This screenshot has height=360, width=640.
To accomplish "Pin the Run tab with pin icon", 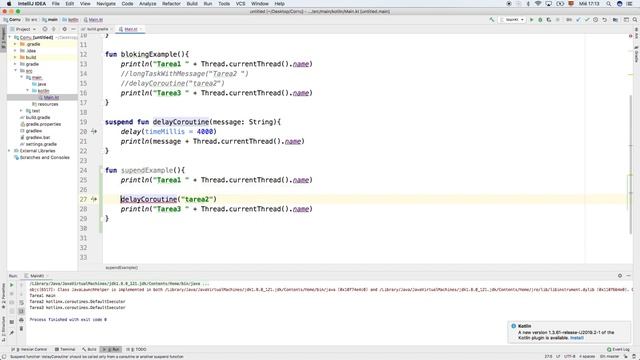I will click(x=11, y=333).
